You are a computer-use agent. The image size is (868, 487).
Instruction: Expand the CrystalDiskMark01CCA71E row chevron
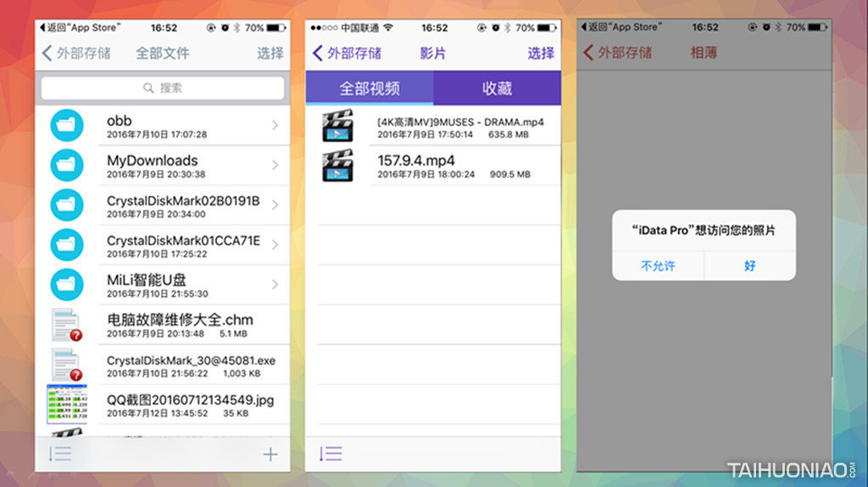click(x=275, y=245)
